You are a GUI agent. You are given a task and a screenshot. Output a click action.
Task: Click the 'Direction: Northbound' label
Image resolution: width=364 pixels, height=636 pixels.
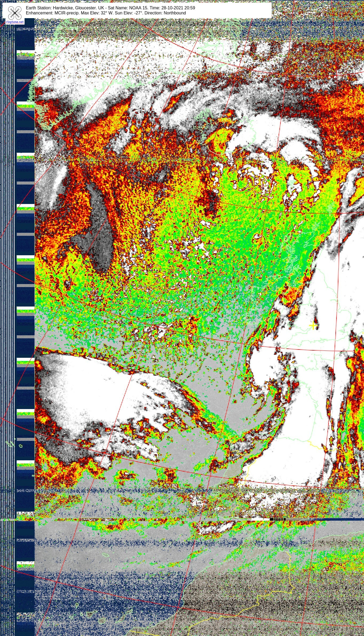[165, 13]
